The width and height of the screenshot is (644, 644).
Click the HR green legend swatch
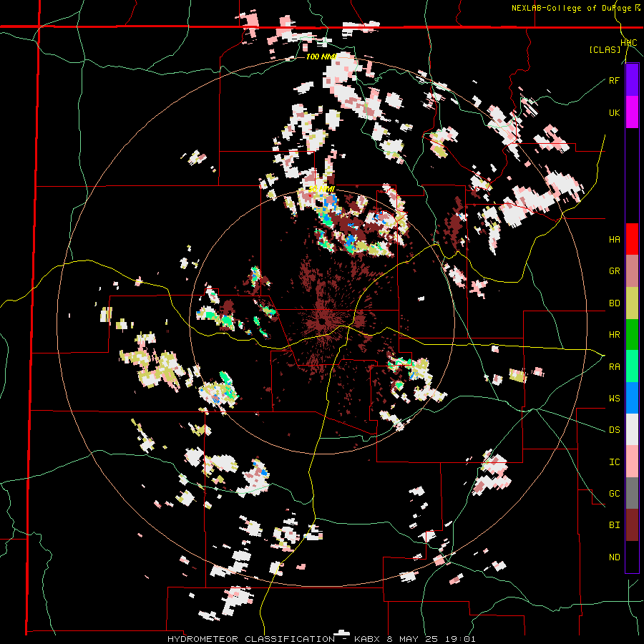point(632,334)
